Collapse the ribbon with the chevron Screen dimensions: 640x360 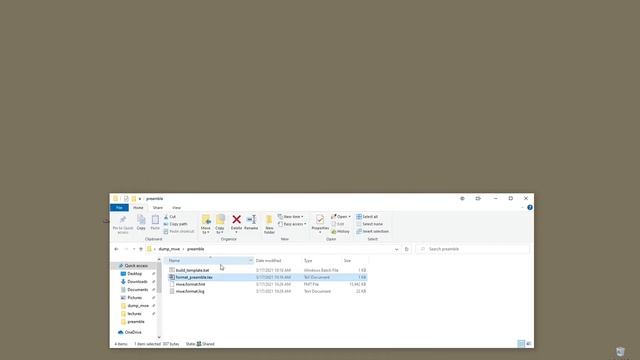[x=522, y=207]
